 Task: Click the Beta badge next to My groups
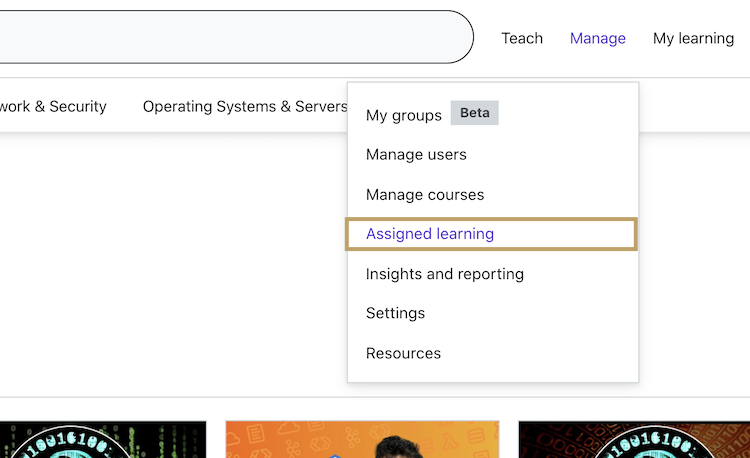click(x=474, y=113)
